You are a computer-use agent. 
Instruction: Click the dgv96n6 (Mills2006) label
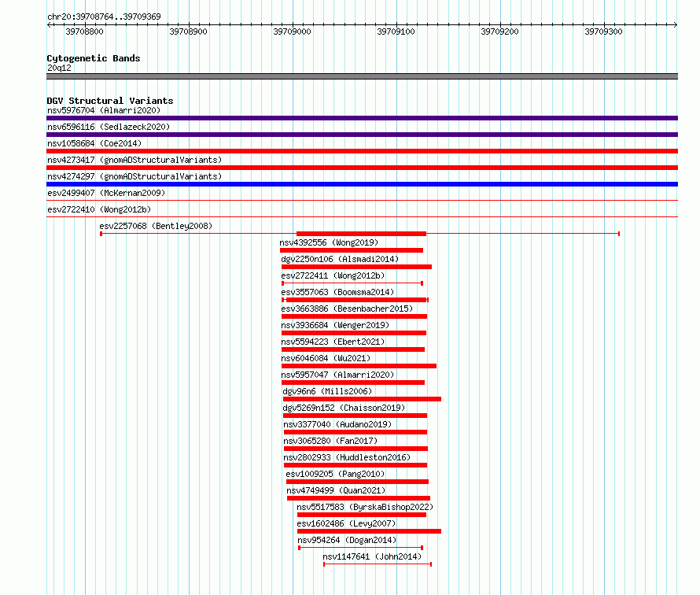[327, 391]
